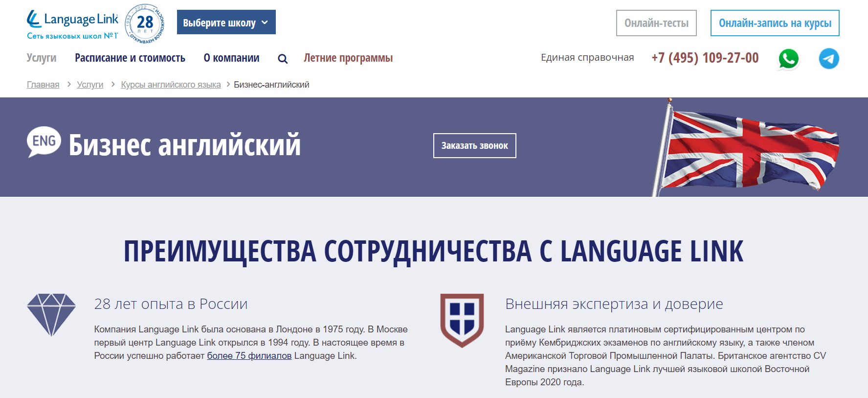Screen dimensions: 868x398
Task: Call the +7 (495) 109-27-00 number
Action: [x=705, y=58]
